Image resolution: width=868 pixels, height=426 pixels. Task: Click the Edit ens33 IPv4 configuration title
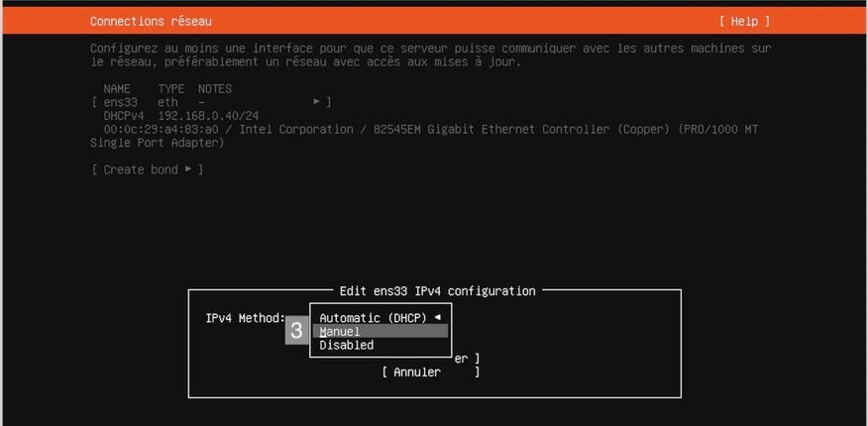(437, 290)
